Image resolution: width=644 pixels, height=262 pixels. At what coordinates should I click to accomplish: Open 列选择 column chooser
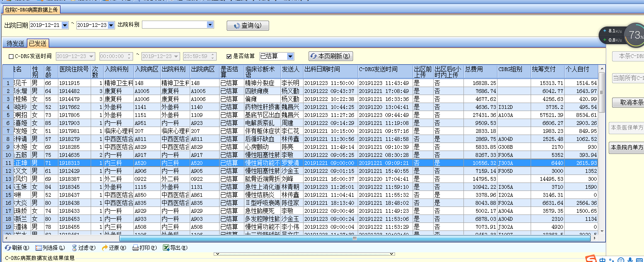[x=50, y=248]
